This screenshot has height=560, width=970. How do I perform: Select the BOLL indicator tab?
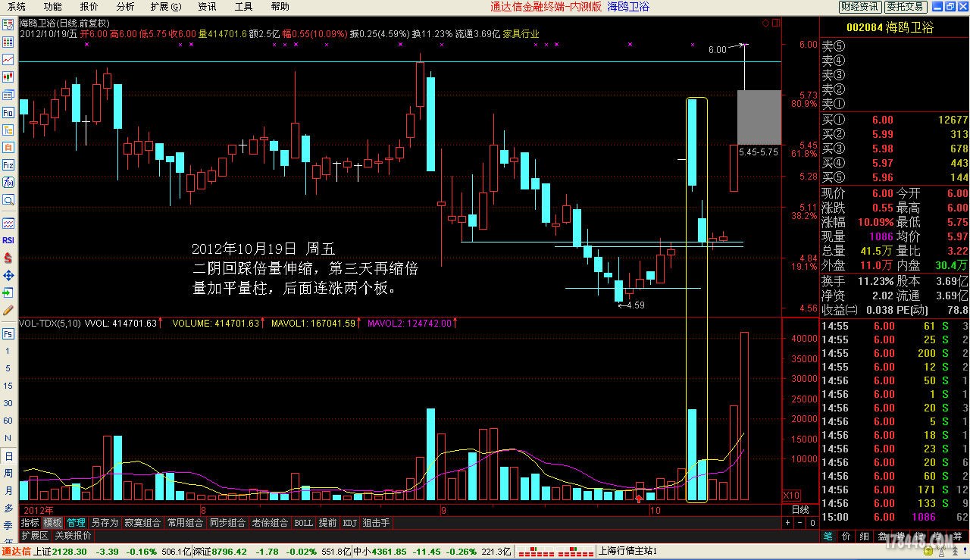point(303,523)
